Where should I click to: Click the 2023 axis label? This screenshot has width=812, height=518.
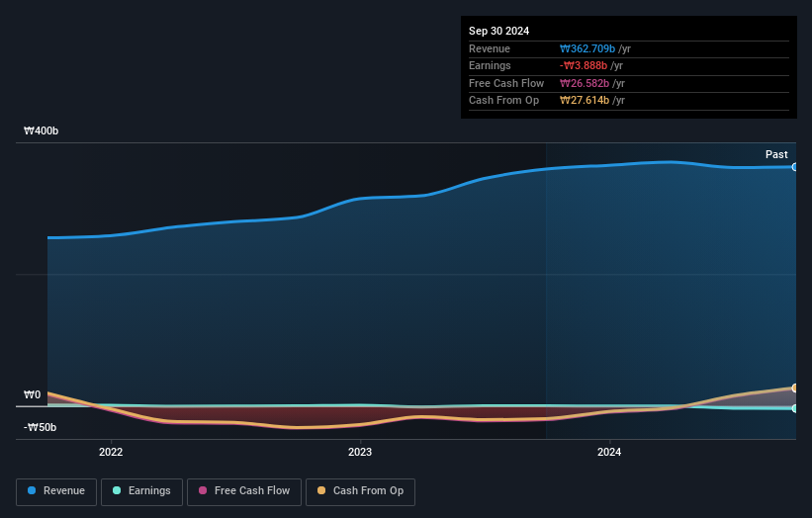[360, 452]
